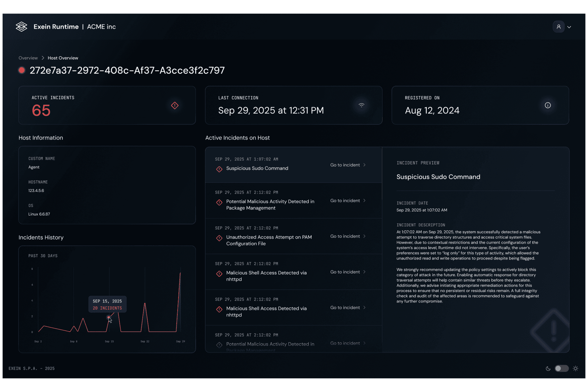Select the Unauthorized Access Attempt on PAM row
Image resolution: width=588 pixels, height=392 pixels.
pos(269,240)
